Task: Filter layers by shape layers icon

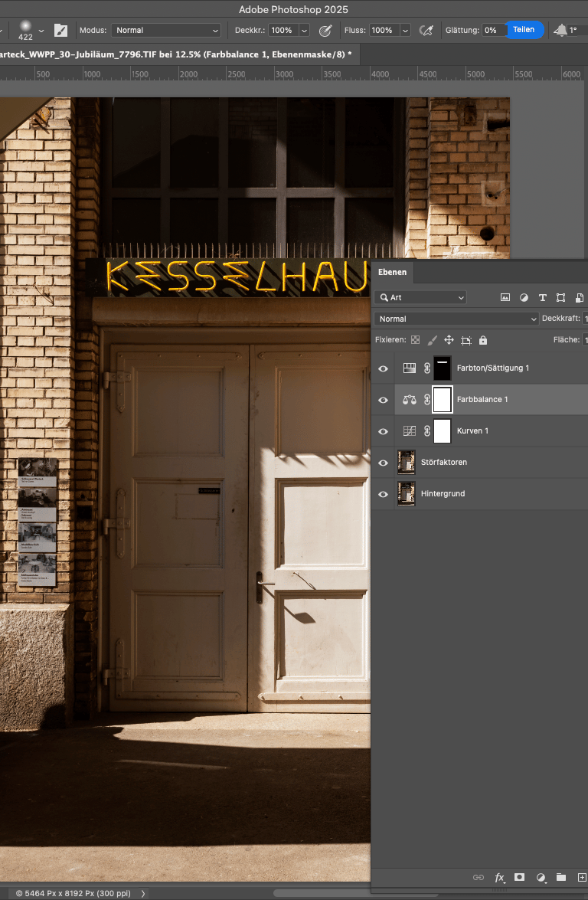Action: pos(561,297)
